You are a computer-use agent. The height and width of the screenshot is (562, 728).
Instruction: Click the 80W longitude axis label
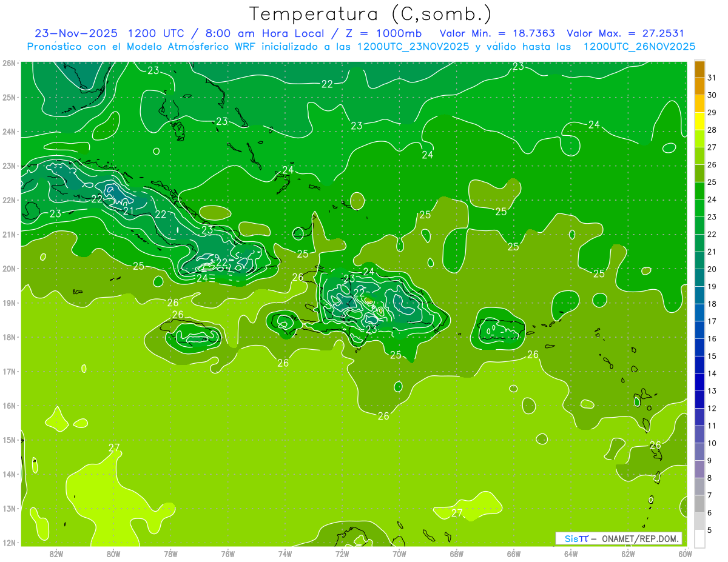[113, 554]
